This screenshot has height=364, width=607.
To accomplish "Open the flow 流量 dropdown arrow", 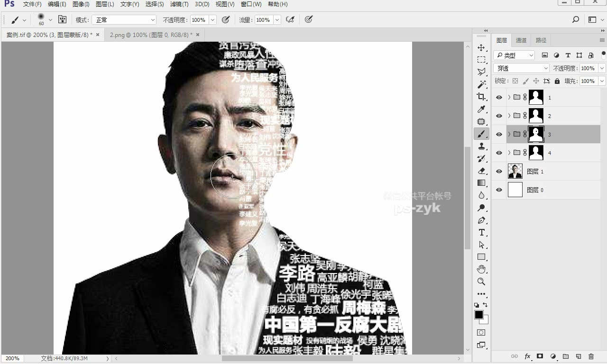I will tap(277, 20).
